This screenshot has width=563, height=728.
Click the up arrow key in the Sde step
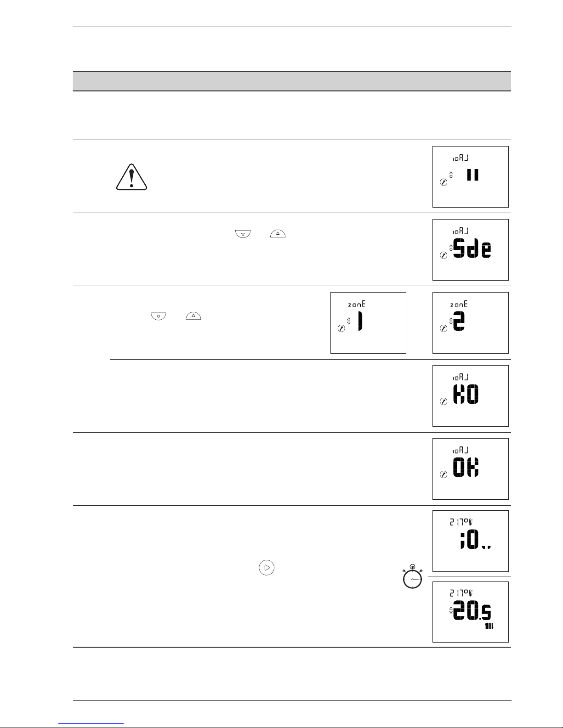click(x=278, y=234)
